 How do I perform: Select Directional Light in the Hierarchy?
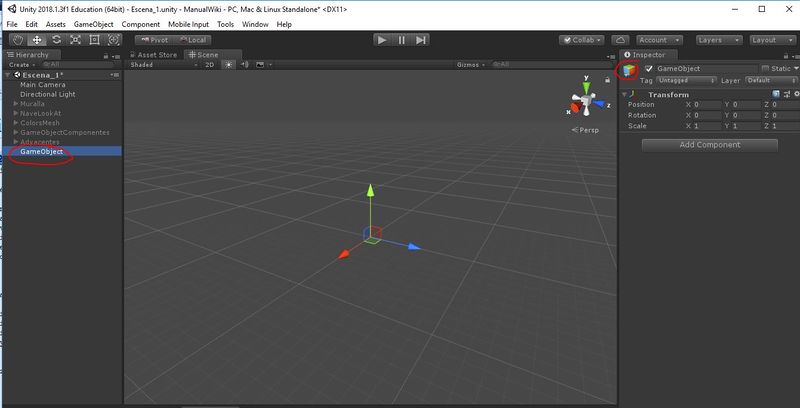47,94
